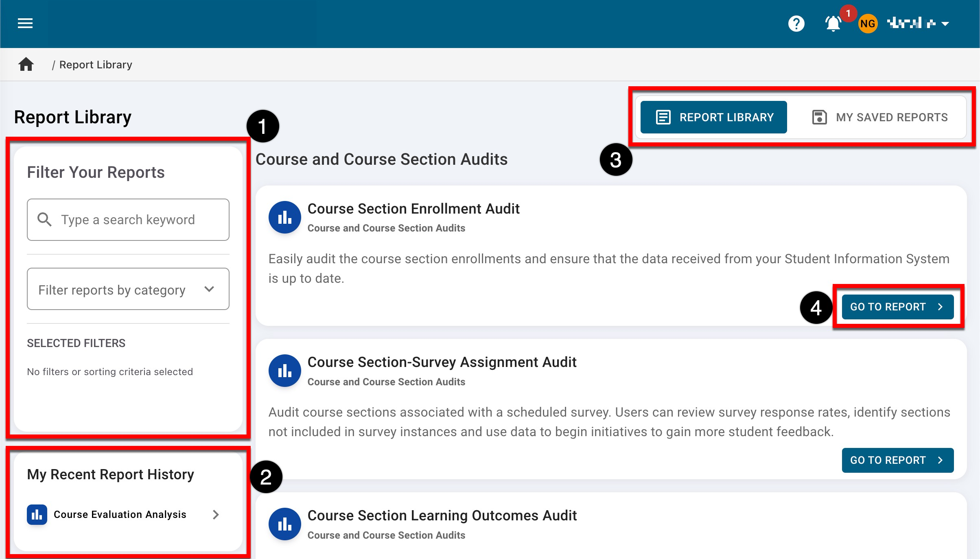Open the hamburger navigation menu
980x559 pixels.
coord(25,24)
